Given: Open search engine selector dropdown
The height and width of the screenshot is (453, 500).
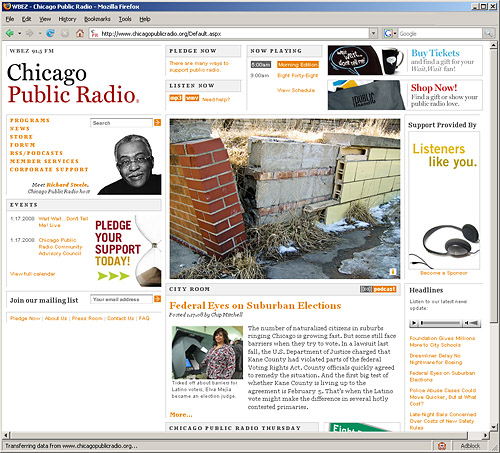Looking at the screenshot, I should click(395, 33).
